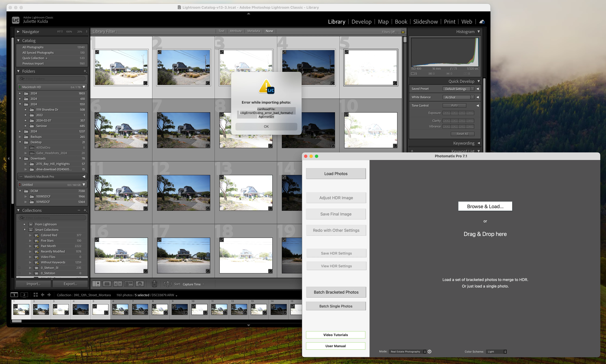Open the White Balance As Shot dropdown
Screen dimensions: 606x364
click(x=458, y=97)
